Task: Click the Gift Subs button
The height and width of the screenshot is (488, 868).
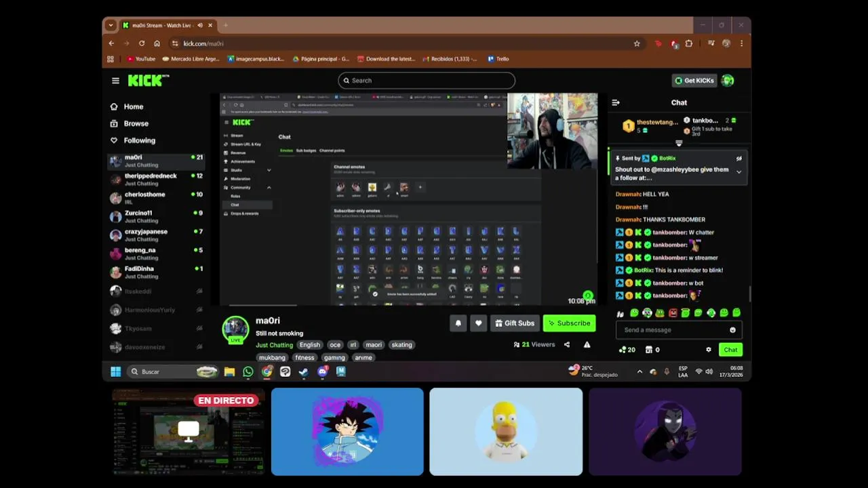Action: pos(515,323)
